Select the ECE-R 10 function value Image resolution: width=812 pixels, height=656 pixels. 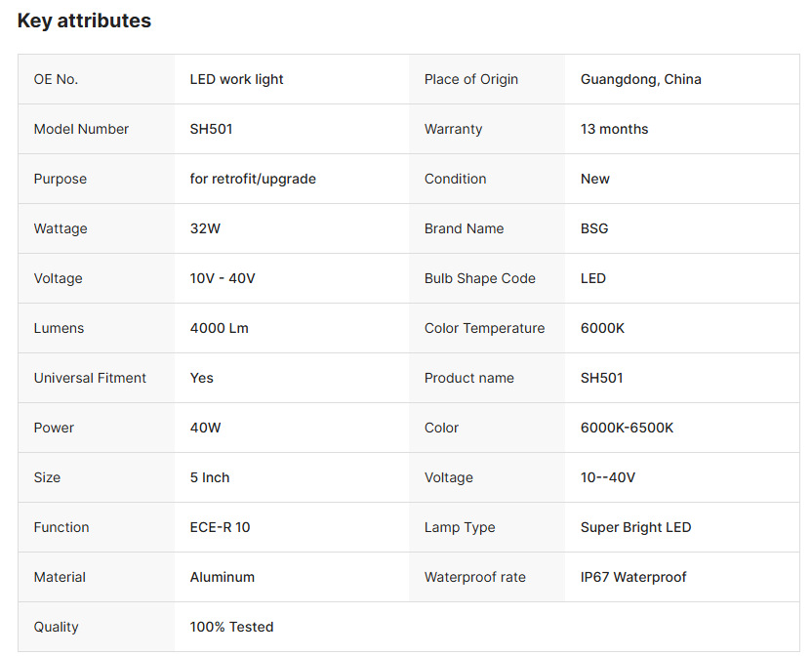point(220,527)
